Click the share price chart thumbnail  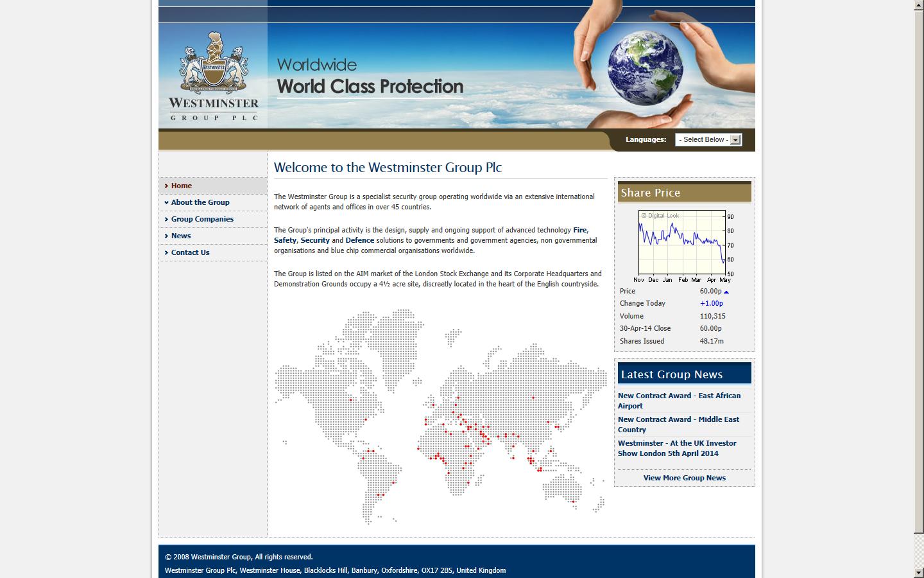683,244
